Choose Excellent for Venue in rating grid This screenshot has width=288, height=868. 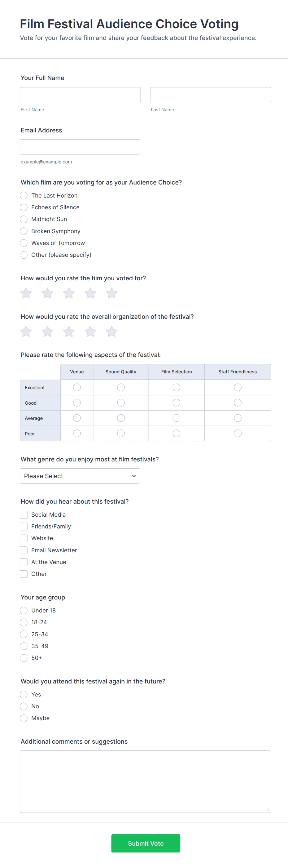pos(77,388)
